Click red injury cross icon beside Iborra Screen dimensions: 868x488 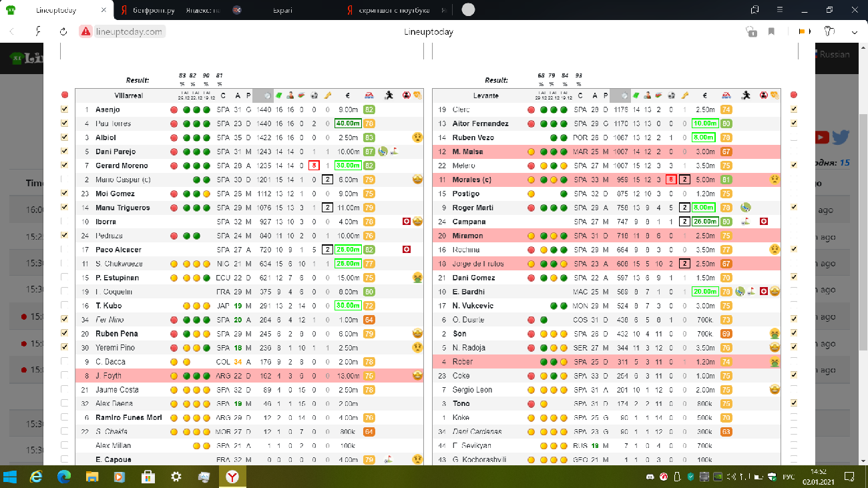406,222
